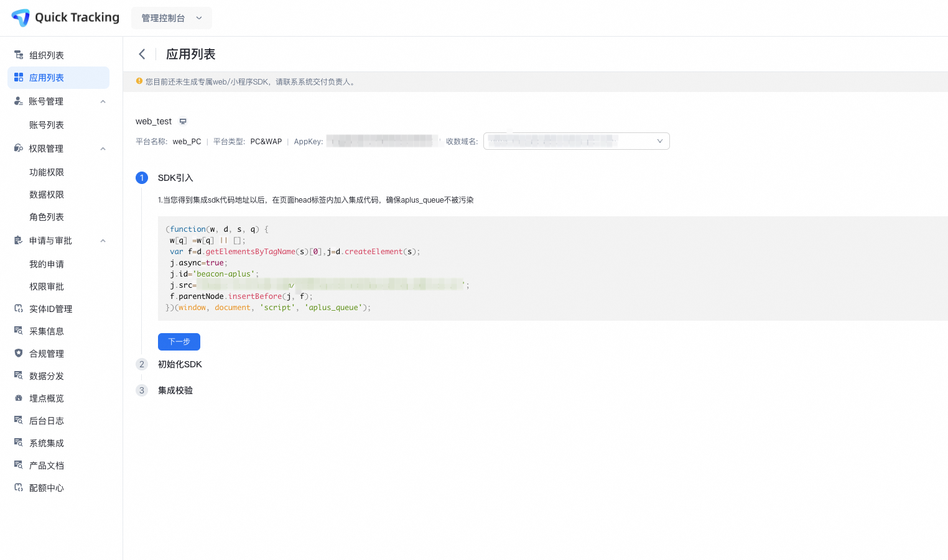
Task: Click the 后台日志 label
Action: point(47,421)
